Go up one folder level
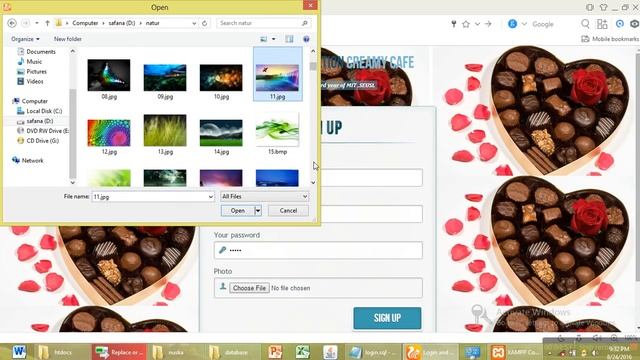Viewport: 640px width, 360px height. (47, 23)
